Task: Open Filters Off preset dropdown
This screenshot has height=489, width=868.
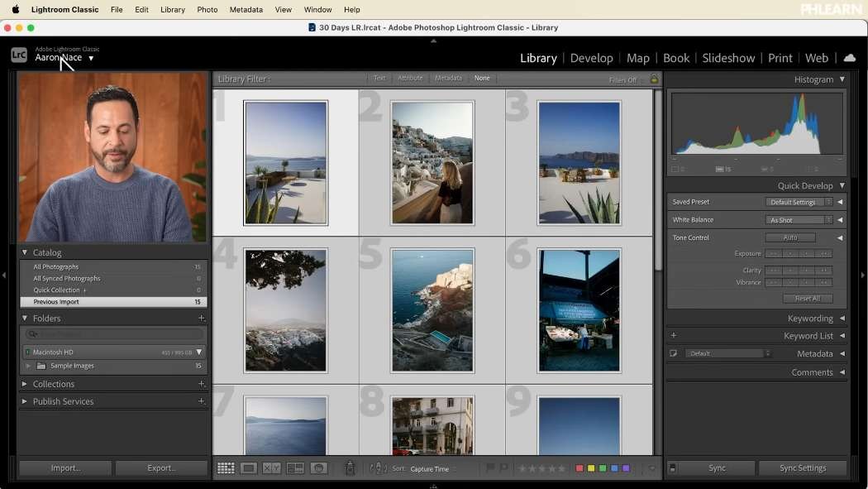Action: point(626,79)
